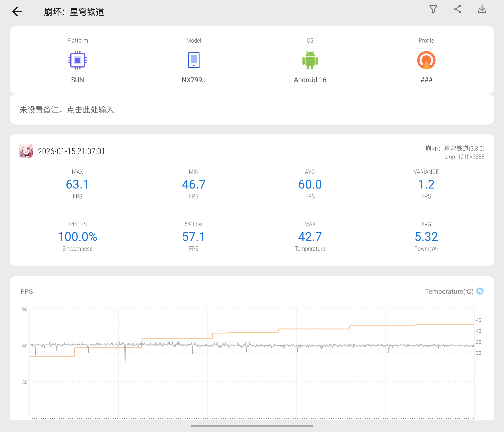Tap the bottom home gesture bar
This screenshot has width=504, height=432.
coord(252,426)
